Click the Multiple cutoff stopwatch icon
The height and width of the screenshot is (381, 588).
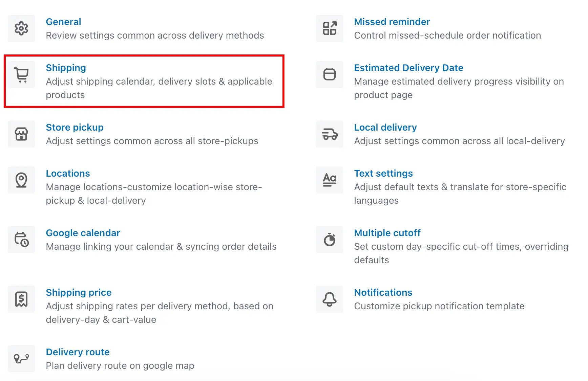pyautogui.click(x=330, y=240)
